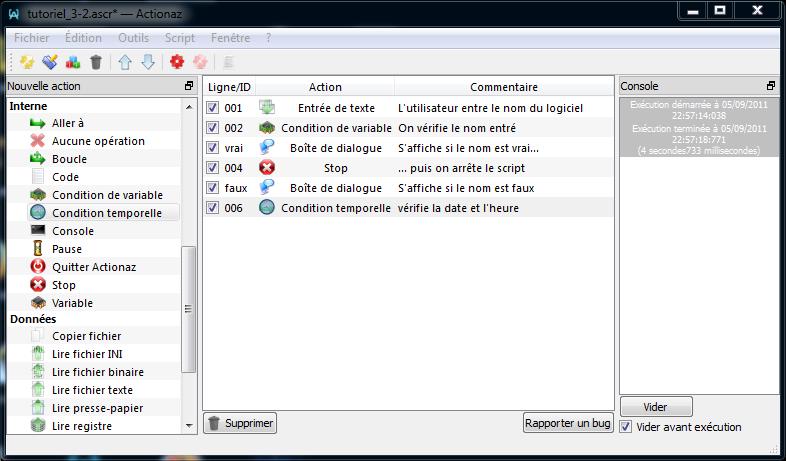
Task: Pick the Pause action from Interne
Action: (x=67, y=249)
